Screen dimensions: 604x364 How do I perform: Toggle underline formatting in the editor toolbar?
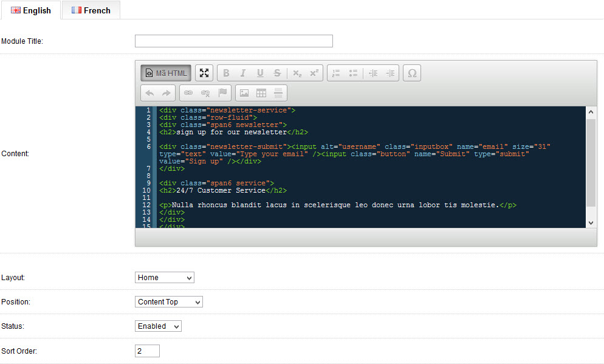(x=260, y=74)
